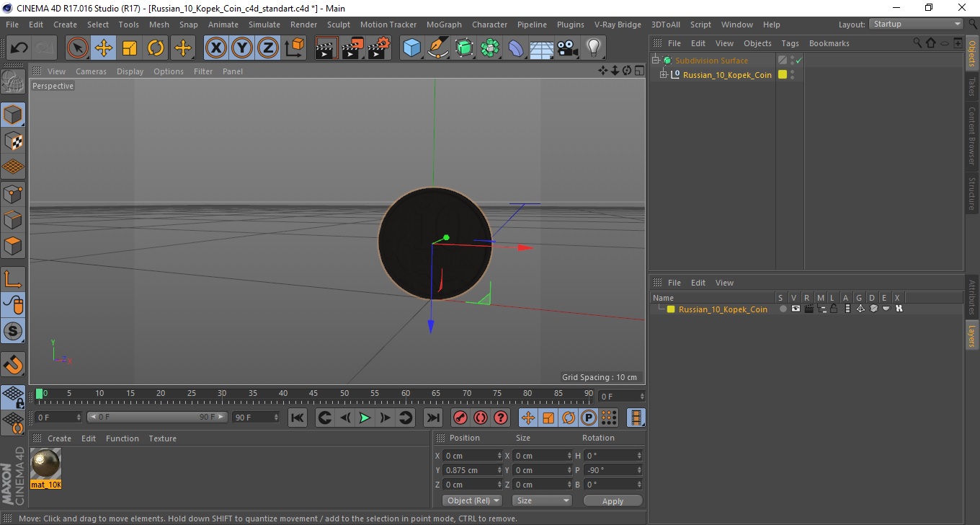
Task: Click the Position Y 0.875 cm field
Action: (473, 470)
